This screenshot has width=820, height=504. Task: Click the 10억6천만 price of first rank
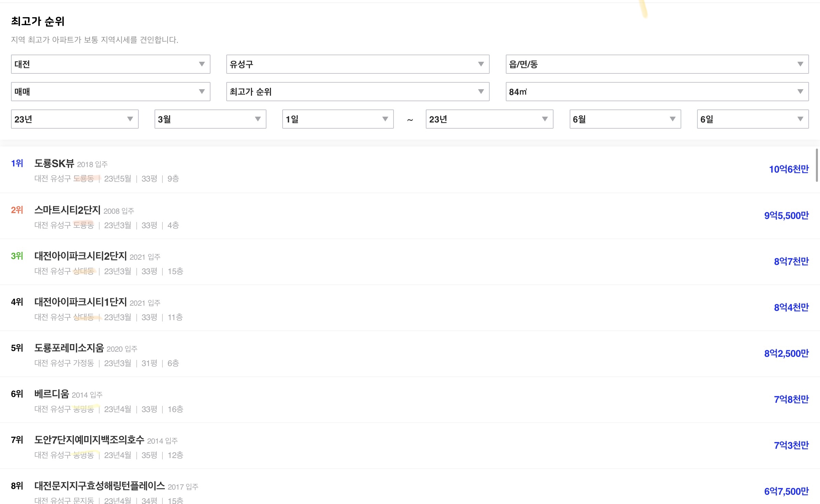click(x=788, y=169)
